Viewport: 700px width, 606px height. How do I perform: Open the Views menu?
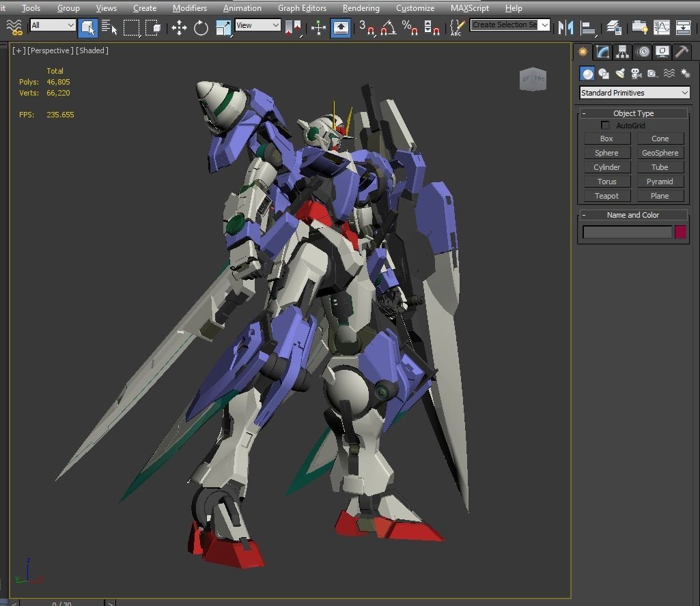tap(107, 8)
